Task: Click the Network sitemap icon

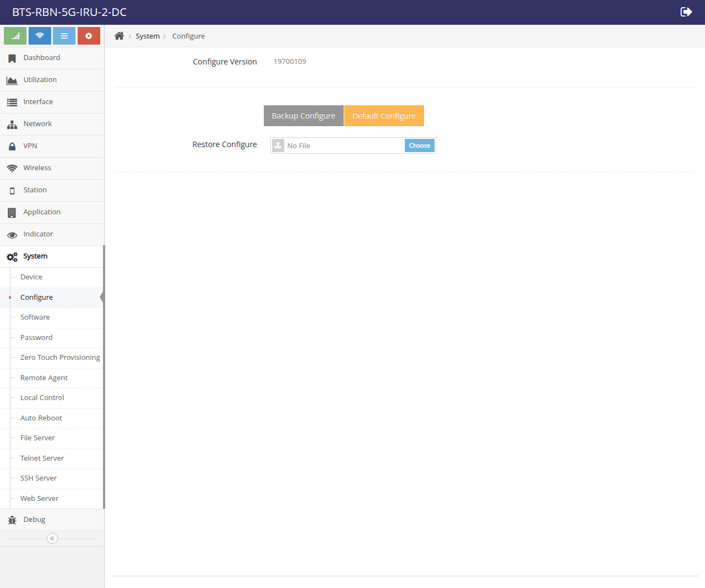Action: (x=12, y=125)
